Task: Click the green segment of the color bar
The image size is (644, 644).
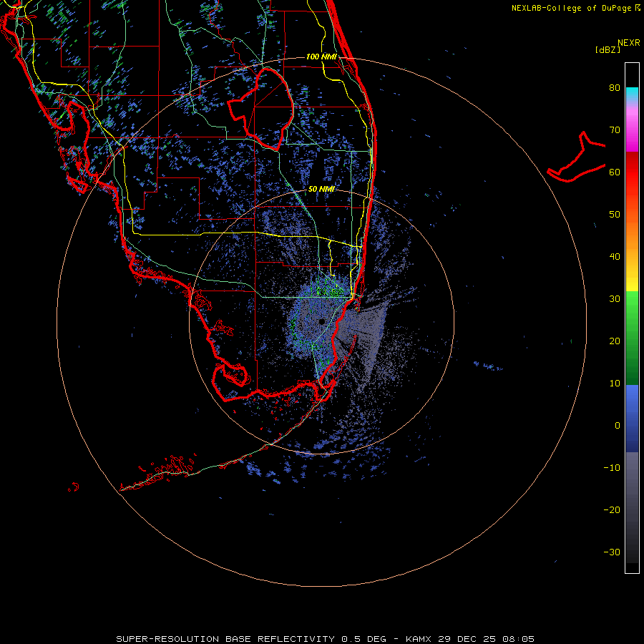Action: click(x=632, y=338)
